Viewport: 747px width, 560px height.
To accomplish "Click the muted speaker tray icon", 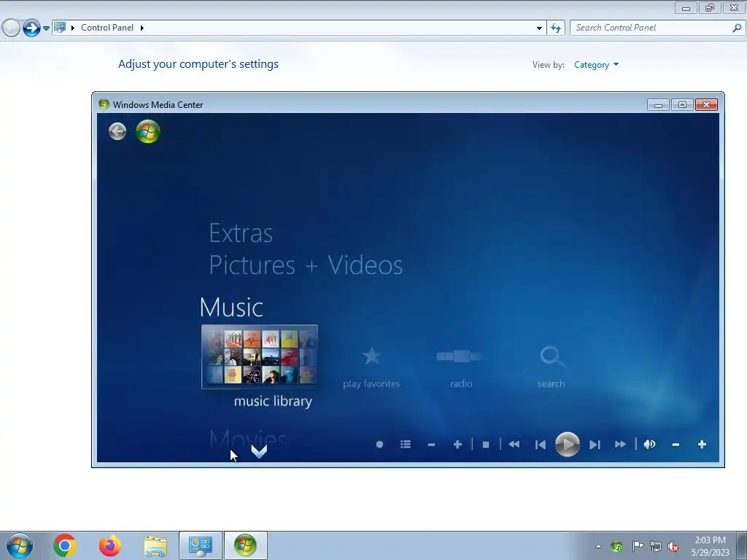I will coord(673,547).
